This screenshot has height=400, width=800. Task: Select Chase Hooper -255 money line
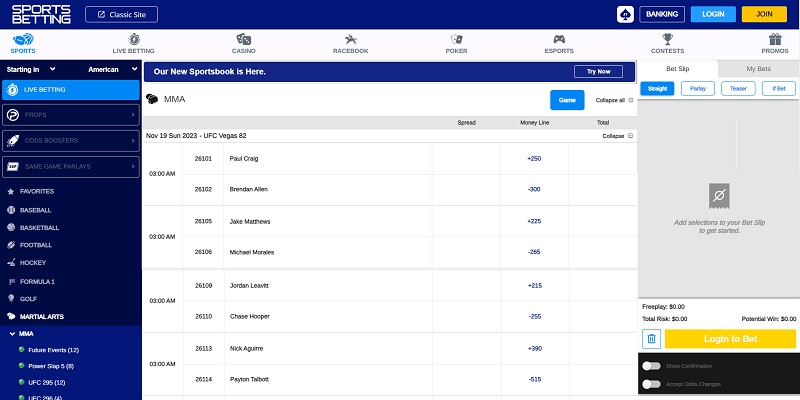pos(535,316)
